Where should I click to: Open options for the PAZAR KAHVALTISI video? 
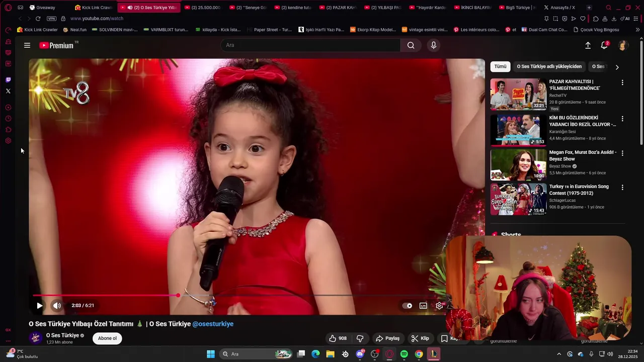coord(622,82)
